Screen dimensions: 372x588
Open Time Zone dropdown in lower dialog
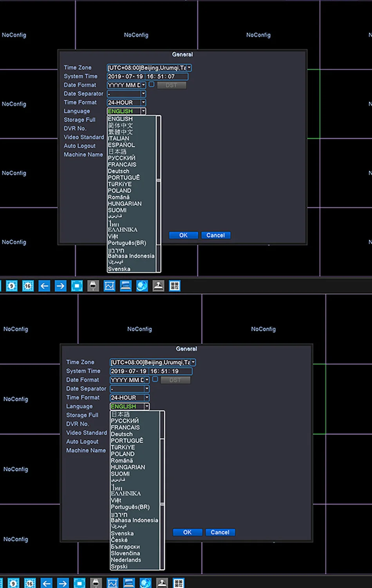193,362
